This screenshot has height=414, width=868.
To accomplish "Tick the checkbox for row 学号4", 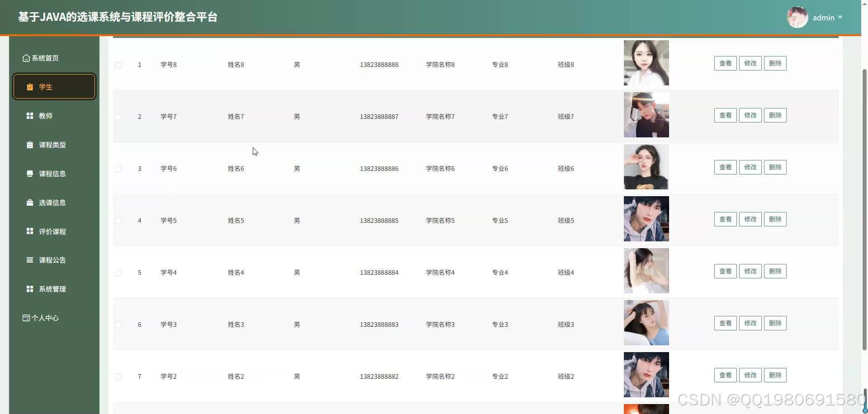I will 118,273.
